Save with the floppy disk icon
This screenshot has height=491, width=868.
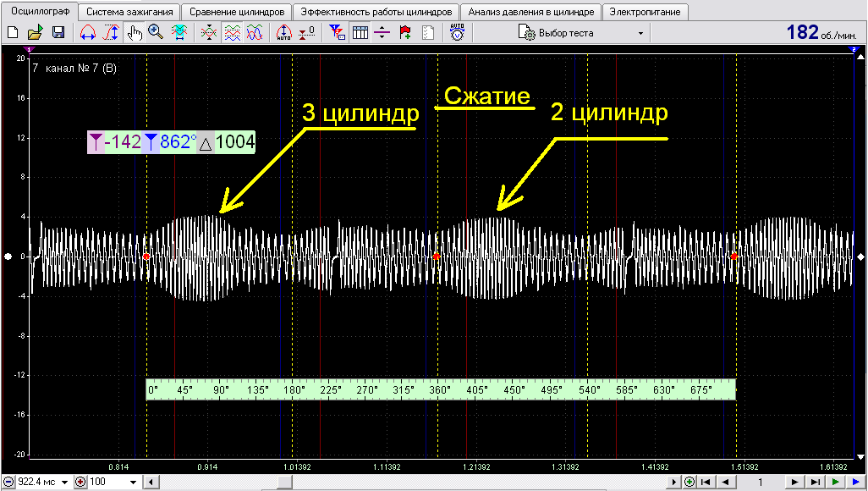tap(58, 33)
